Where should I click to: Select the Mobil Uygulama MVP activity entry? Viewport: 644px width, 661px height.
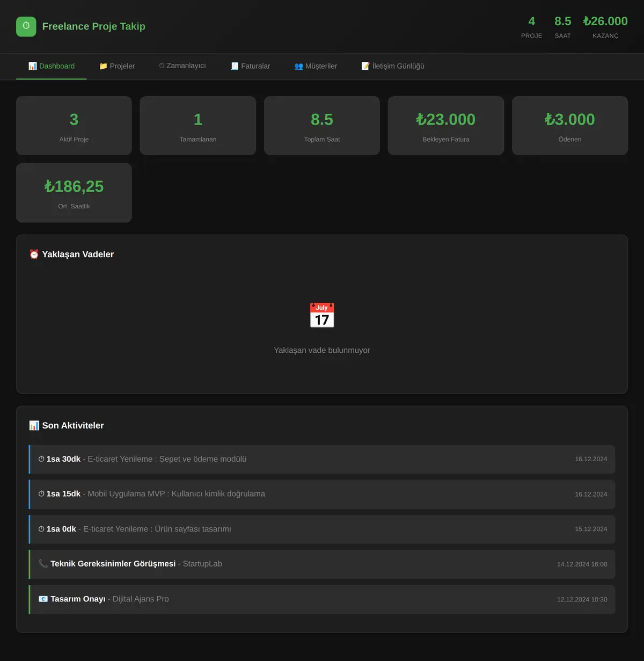tap(322, 494)
